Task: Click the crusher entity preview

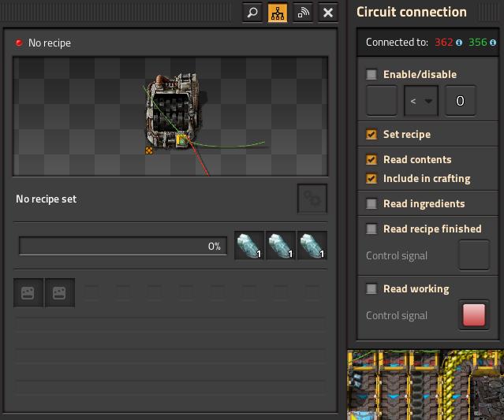Action: pos(170,117)
